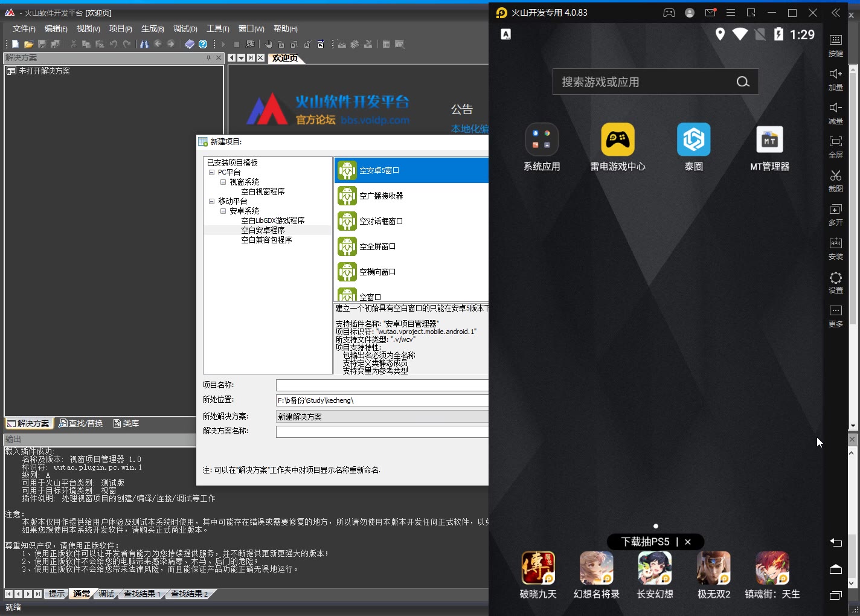
Task: Click the 解决方案名称 input field
Action: [382, 431]
